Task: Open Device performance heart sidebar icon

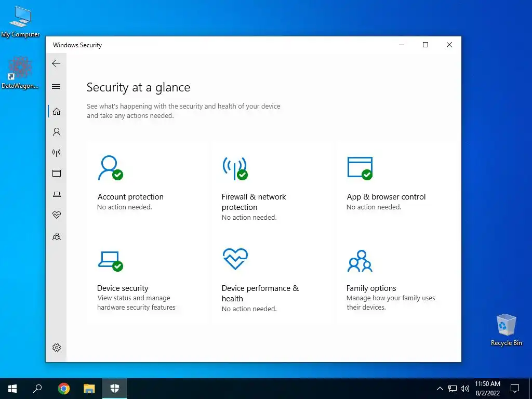Action: 57,215
